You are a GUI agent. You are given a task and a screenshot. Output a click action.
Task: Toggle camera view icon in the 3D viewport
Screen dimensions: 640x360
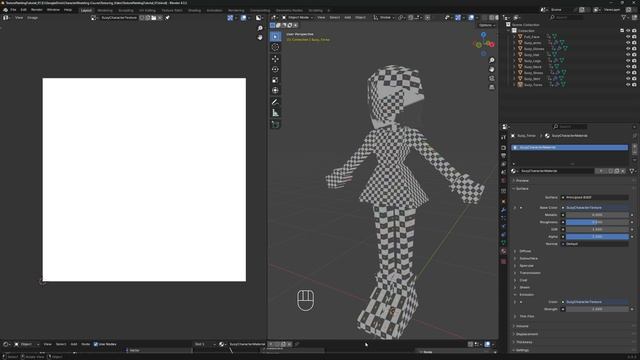click(x=492, y=78)
